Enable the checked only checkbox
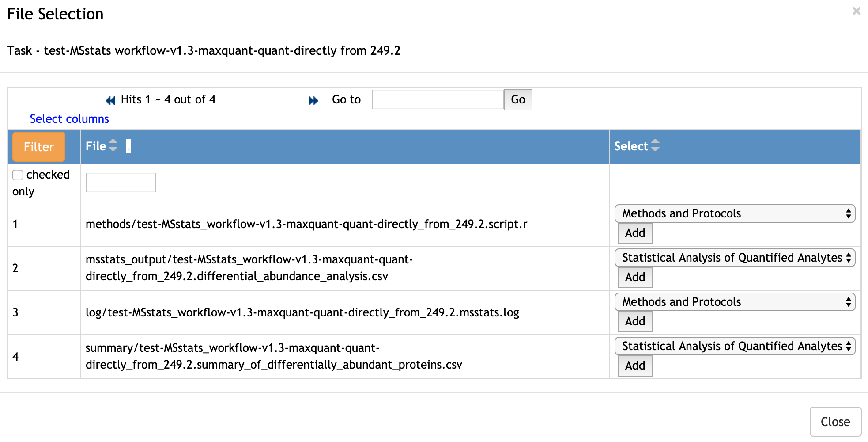 pyautogui.click(x=18, y=175)
